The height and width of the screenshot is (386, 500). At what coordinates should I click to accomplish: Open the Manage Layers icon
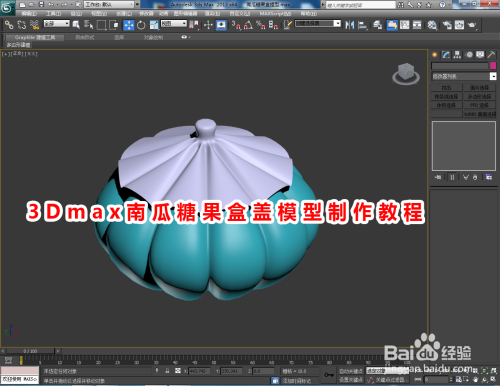377,25
